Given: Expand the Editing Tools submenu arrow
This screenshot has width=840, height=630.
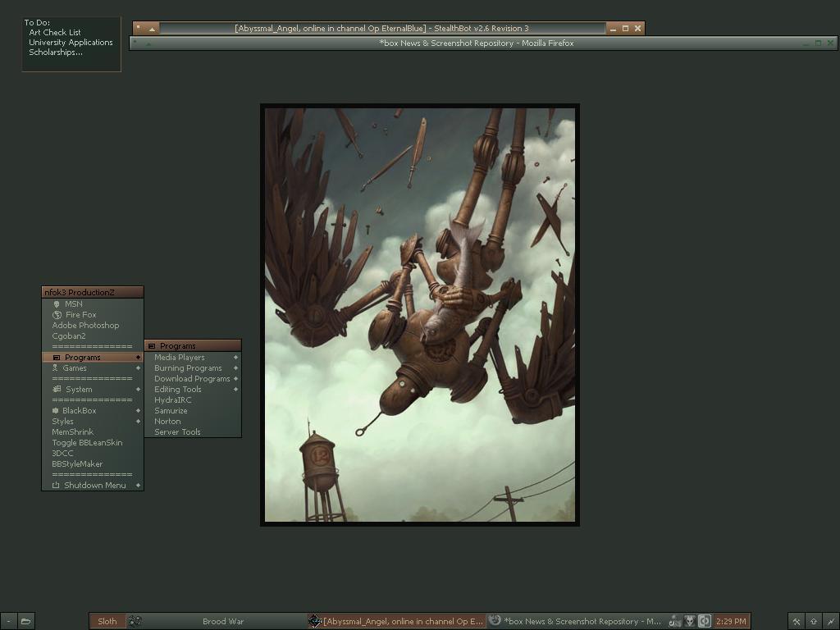Looking at the screenshot, I should 235,390.
